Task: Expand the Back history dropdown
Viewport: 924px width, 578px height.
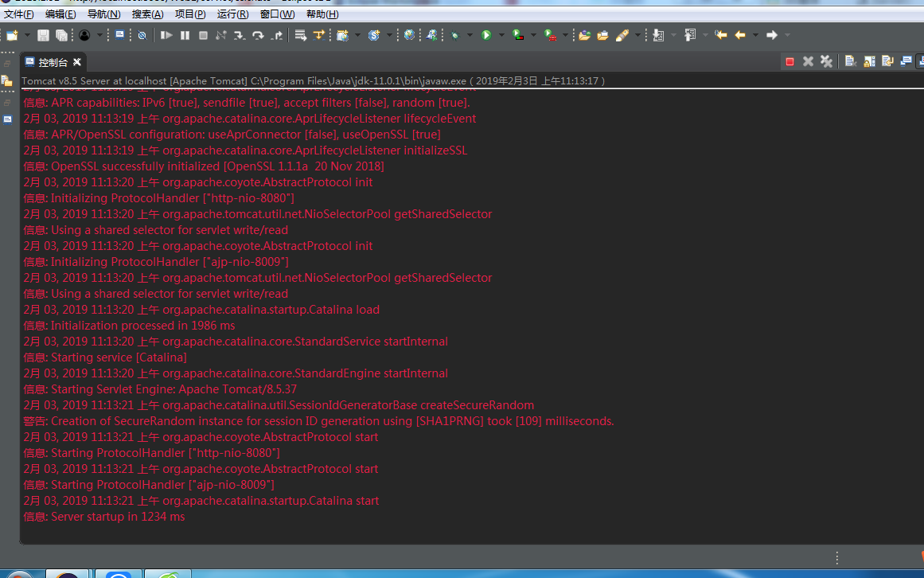Action: click(x=755, y=35)
